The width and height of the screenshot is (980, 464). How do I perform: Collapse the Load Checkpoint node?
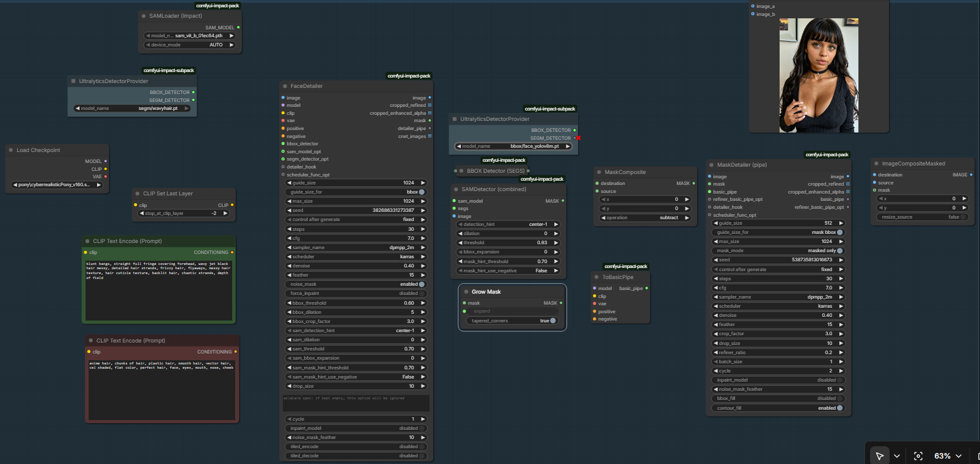click(11, 150)
